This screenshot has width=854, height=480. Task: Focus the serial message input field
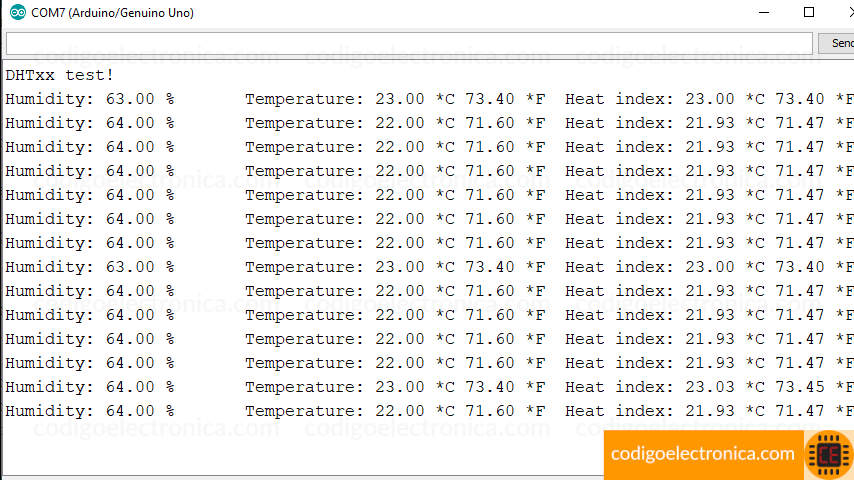409,43
